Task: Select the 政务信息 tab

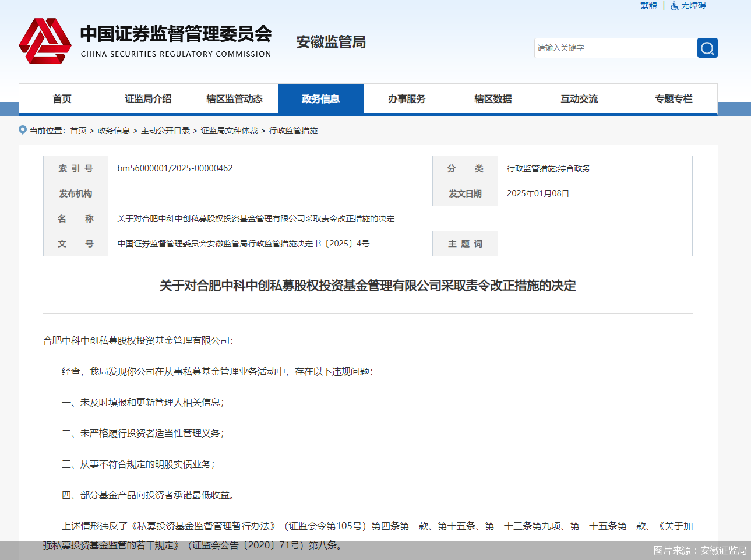Action: pos(320,99)
